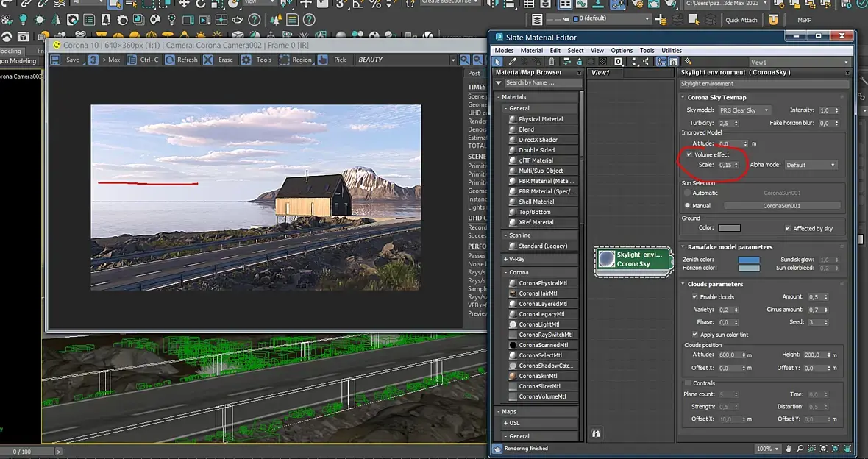Disable the Volume effect checkbox
This screenshot has height=459, width=868.
tap(689, 154)
